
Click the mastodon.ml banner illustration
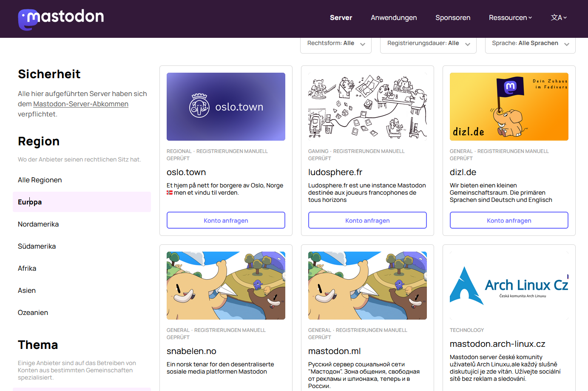coord(367,286)
